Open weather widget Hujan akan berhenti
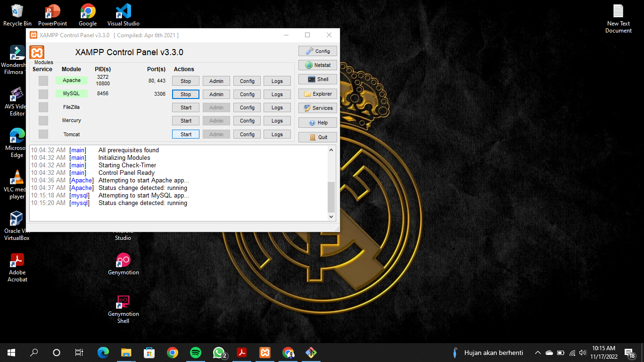Viewport: 644px width, 362px height. pyautogui.click(x=487, y=353)
